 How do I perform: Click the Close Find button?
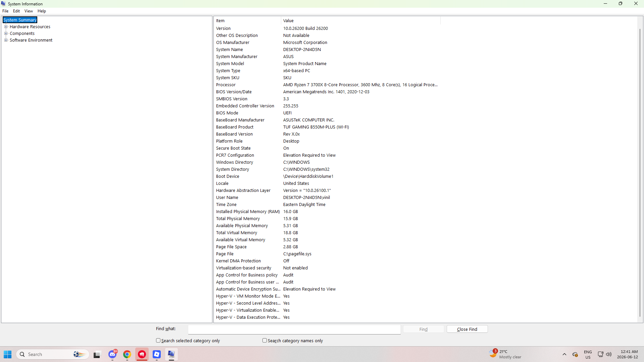467,329
